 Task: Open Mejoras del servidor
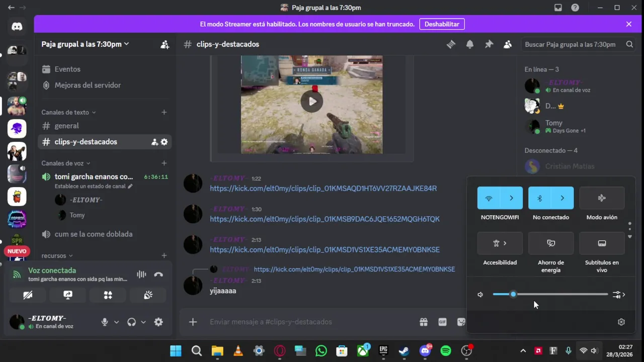point(105,85)
